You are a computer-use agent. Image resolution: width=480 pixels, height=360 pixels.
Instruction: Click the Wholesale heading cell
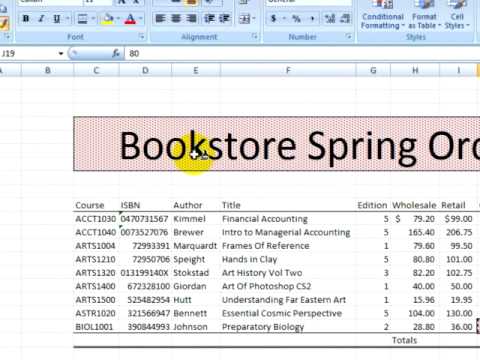point(414,205)
